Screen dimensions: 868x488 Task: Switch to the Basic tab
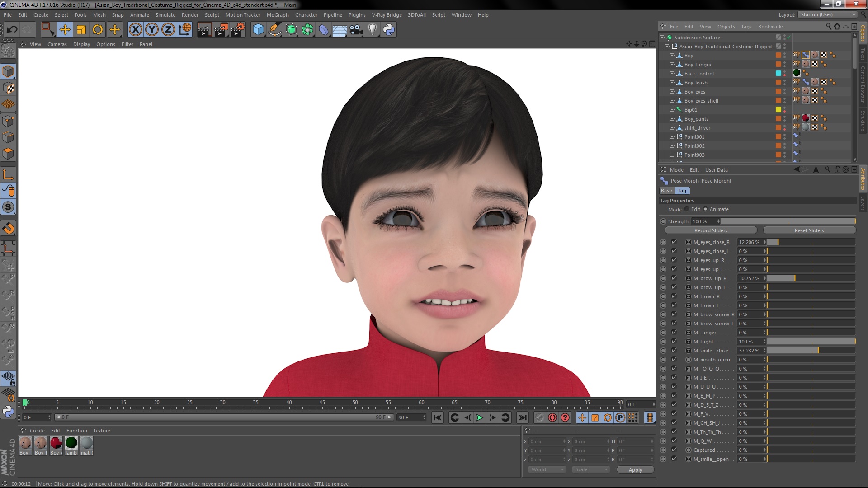coord(667,191)
